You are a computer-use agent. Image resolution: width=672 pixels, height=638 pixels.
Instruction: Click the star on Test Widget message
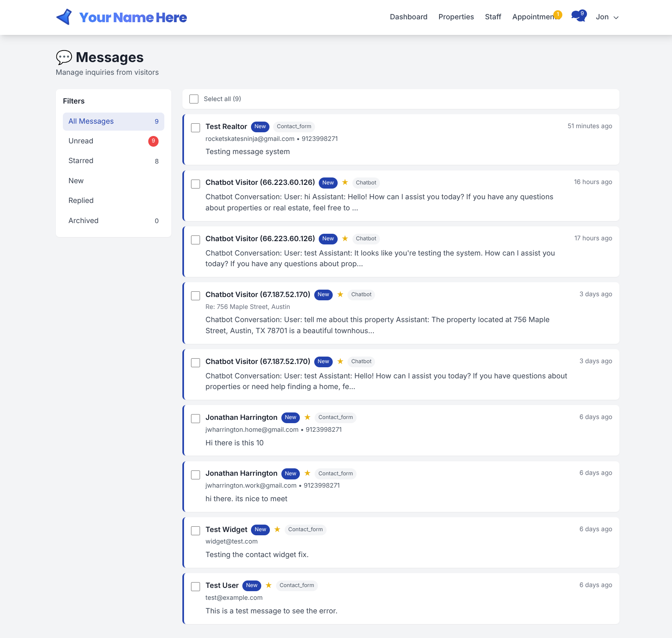click(277, 529)
